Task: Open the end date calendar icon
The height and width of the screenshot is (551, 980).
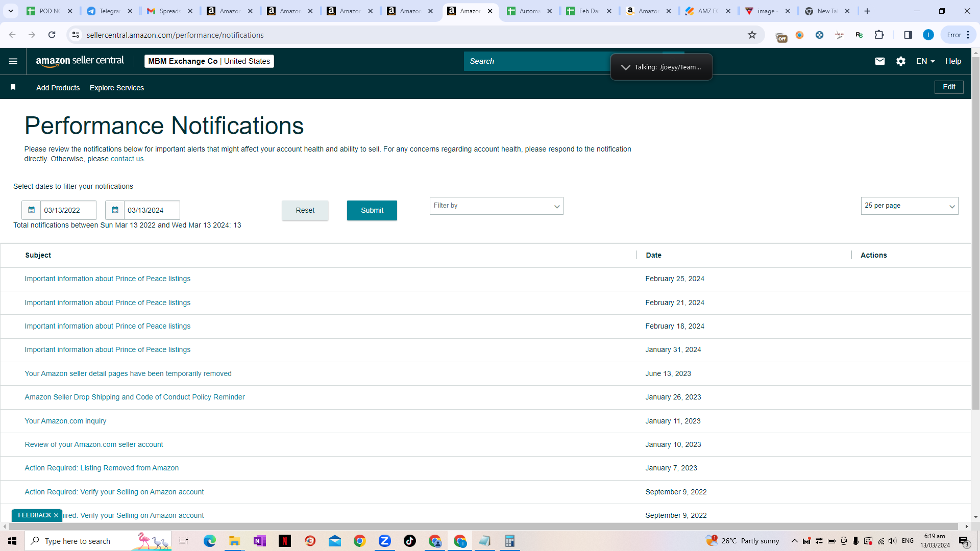Action: pyautogui.click(x=115, y=210)
